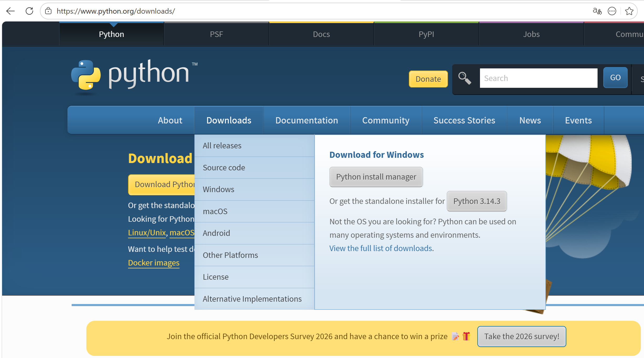Open the Downloads navigation menu
Viewport: 644px width, 358px height.
coord(229,120)
